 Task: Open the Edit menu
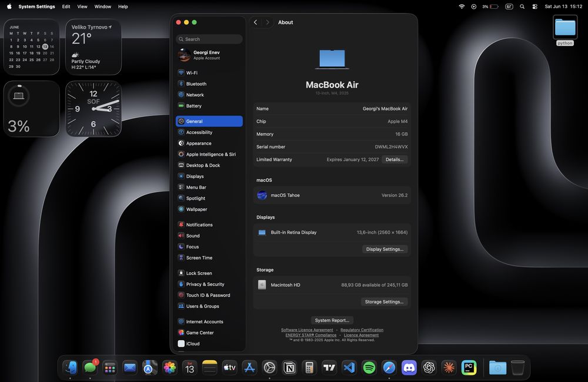pyautogui.click(x=66, y=6)
